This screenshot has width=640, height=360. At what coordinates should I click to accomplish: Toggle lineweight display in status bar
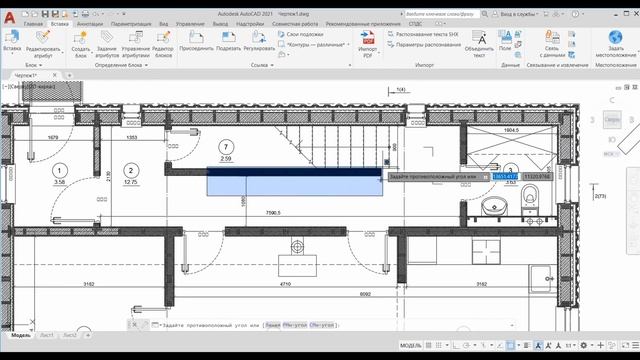527,345
